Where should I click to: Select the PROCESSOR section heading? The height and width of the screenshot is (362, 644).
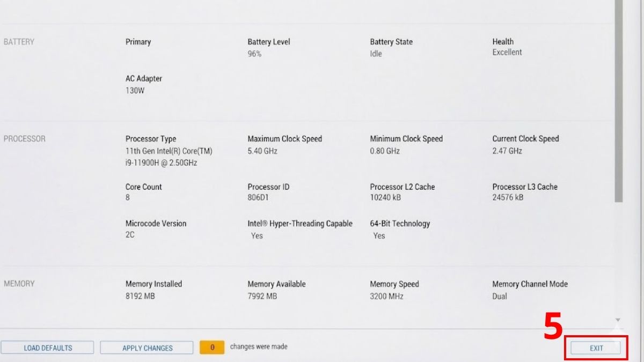point(25,139)
